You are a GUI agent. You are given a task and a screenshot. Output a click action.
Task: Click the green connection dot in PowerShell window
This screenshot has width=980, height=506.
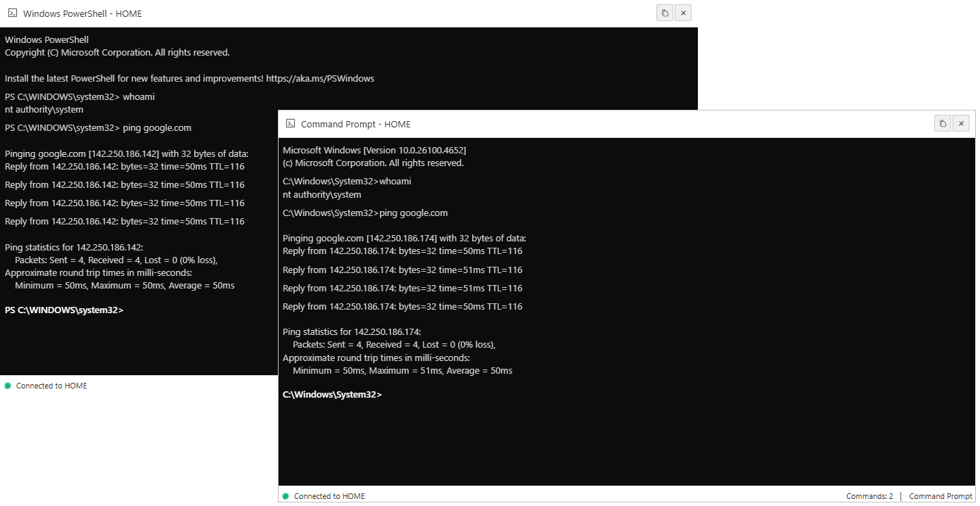click(6, 385)
